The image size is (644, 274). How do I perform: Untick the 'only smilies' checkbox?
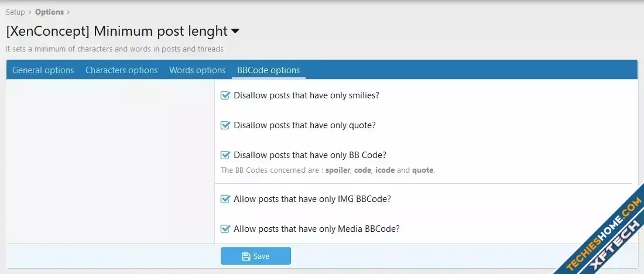[225, 95]
